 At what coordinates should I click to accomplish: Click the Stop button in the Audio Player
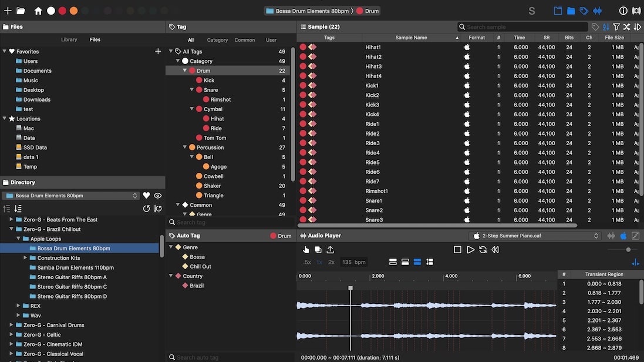(x=458, y=249)
